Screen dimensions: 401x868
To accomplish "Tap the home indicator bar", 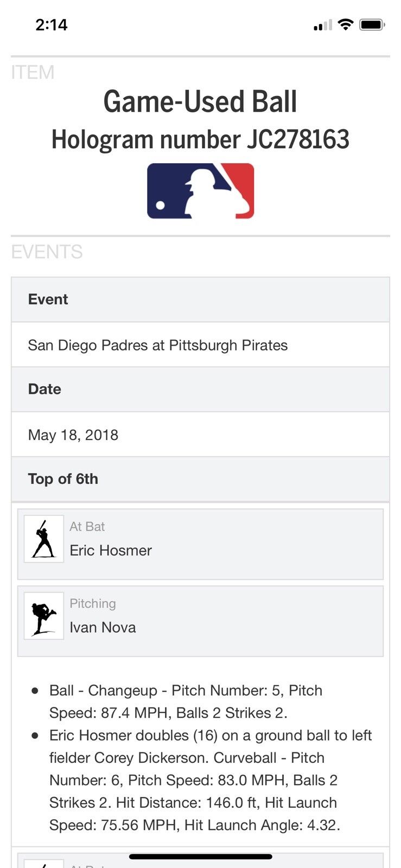I will [x=200, y=857].
